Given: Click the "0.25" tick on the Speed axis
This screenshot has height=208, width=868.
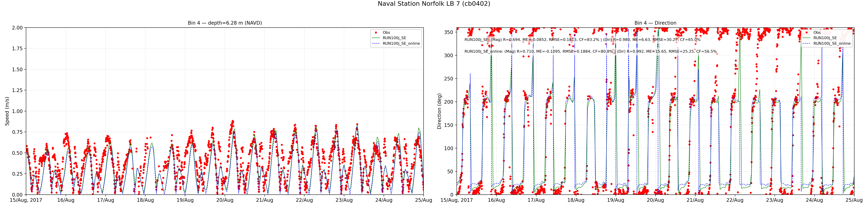Looking at the screenshot, I should click(17, 174).
